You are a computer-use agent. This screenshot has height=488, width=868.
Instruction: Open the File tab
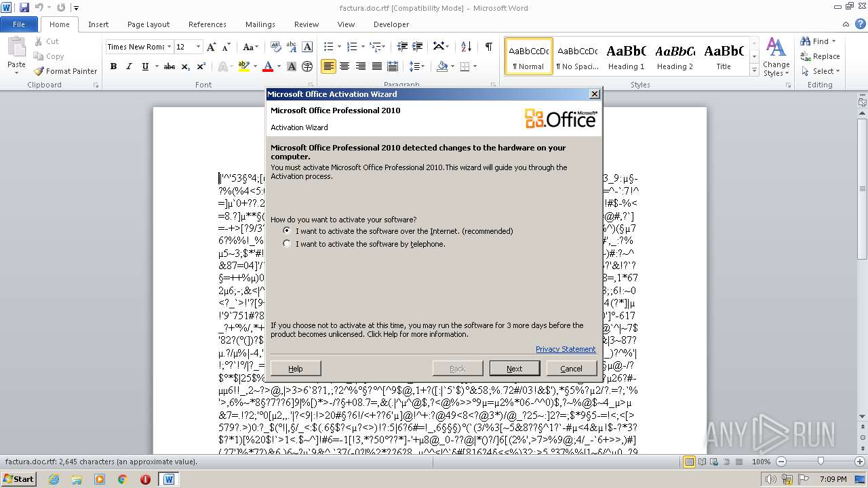coord(19,24)
